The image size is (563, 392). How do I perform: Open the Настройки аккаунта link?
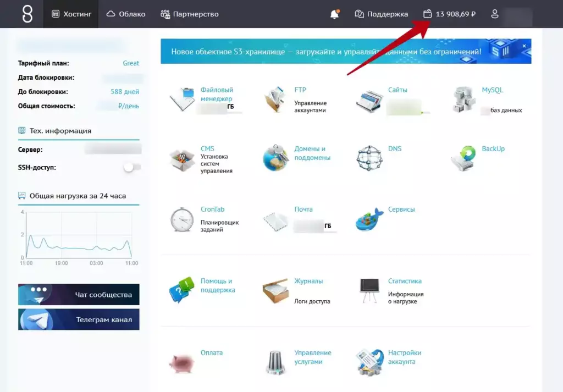[x=405, y=357]
